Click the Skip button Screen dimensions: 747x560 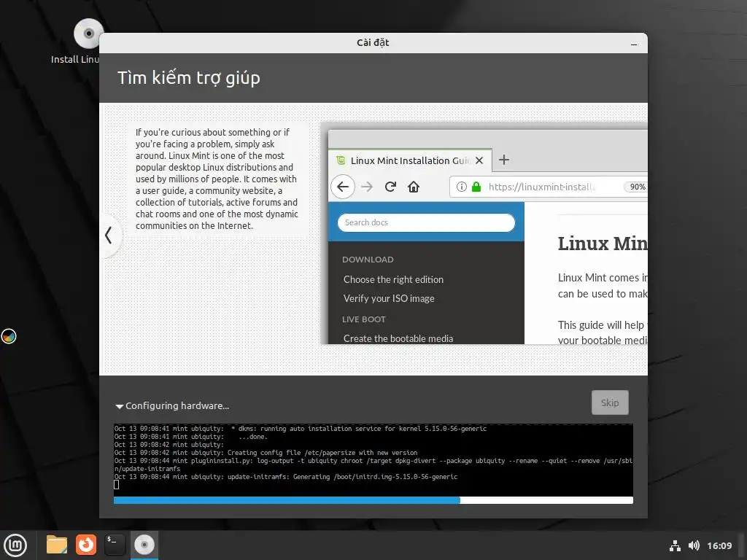coord(610,402)
